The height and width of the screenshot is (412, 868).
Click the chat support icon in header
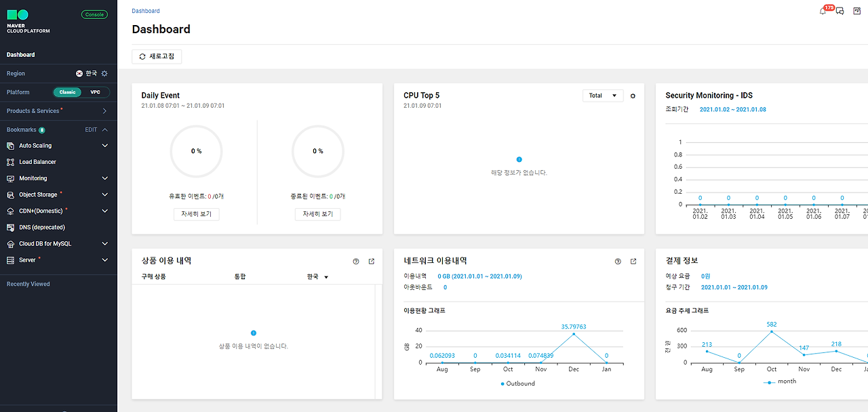coord(840,11)
